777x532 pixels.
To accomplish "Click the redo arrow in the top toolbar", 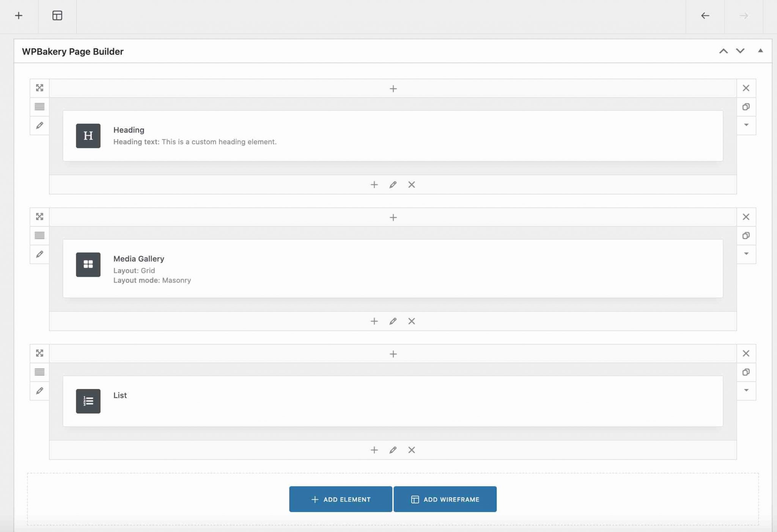I will pyautogui.click(x=743, y=16).
